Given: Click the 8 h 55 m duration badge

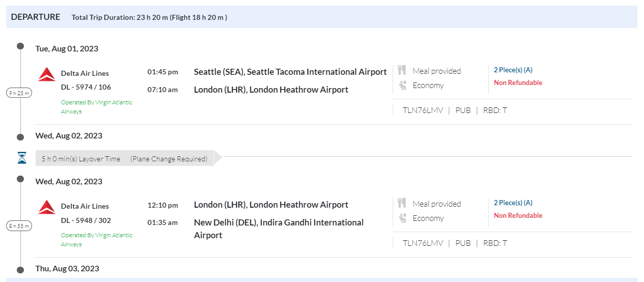Looking at the screenshot, I should (19, 225).
